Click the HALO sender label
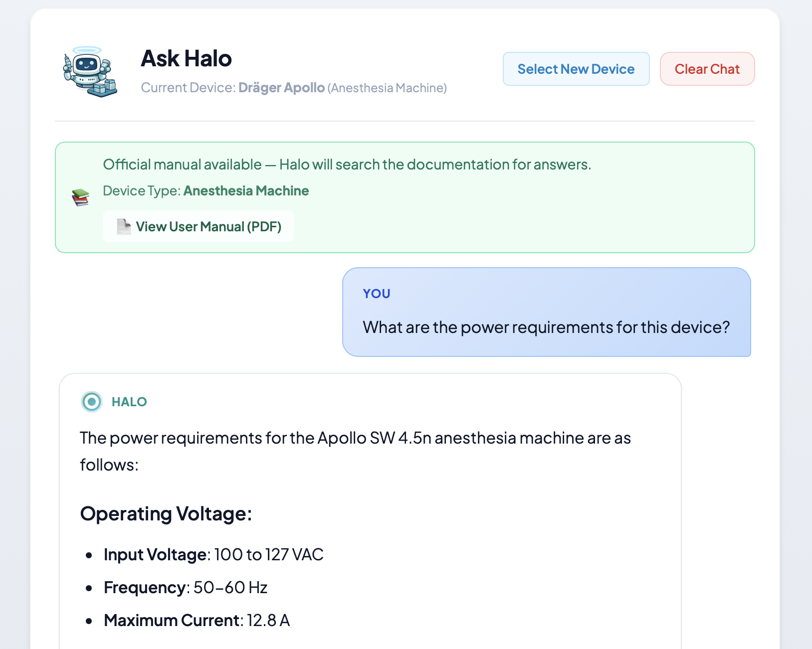Image resolution: width=812 pixels, height=649 pixels. (x=129, y=402)
